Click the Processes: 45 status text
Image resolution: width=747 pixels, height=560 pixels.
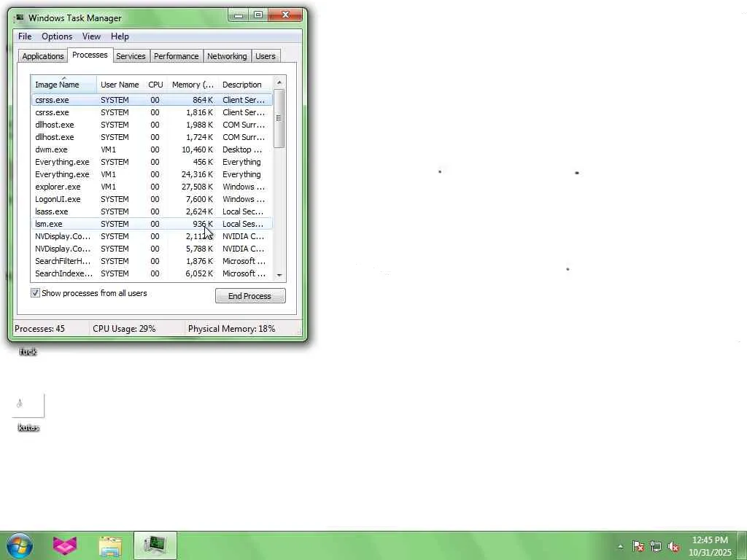pos(39,329)
